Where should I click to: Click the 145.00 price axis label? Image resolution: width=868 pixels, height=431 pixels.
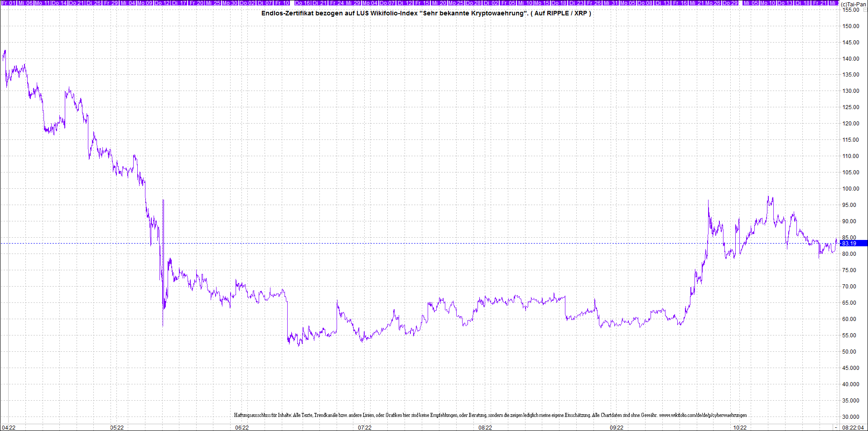[850, 43]
